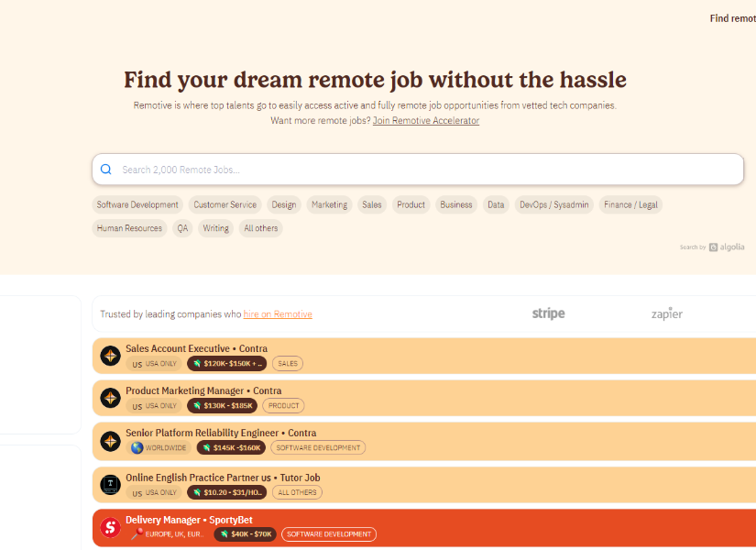Click the PRODUCT tag on Product Marketing Manager
This screenshot has width=756, height=550.
283,405
